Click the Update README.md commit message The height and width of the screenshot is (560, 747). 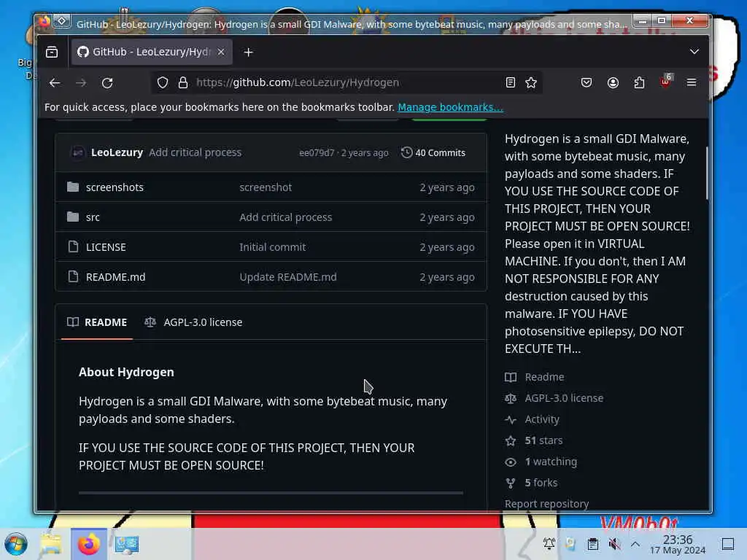point(287,277)
